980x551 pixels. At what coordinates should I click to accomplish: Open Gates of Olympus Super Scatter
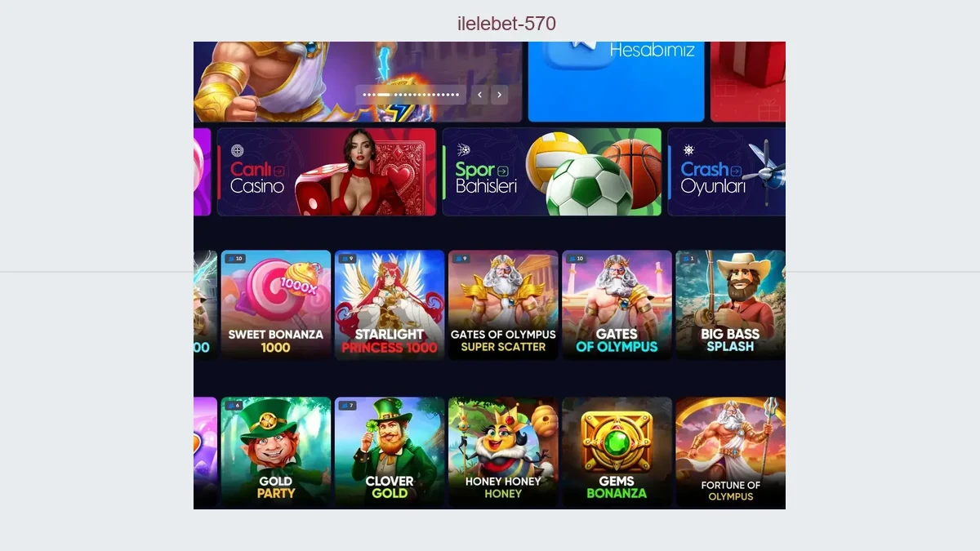[503, 304]
